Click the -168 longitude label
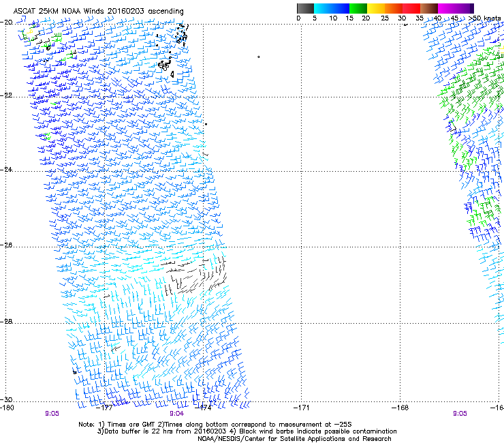 click(400, 408)
